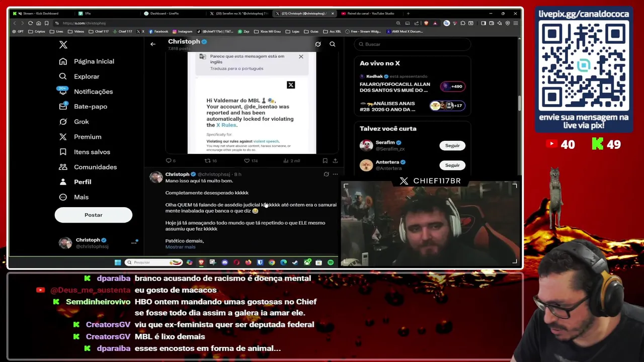The width and height of the screenshot is (644, 362).
Task: Click the Grok icon in profile header
Action: pos(318,44)
